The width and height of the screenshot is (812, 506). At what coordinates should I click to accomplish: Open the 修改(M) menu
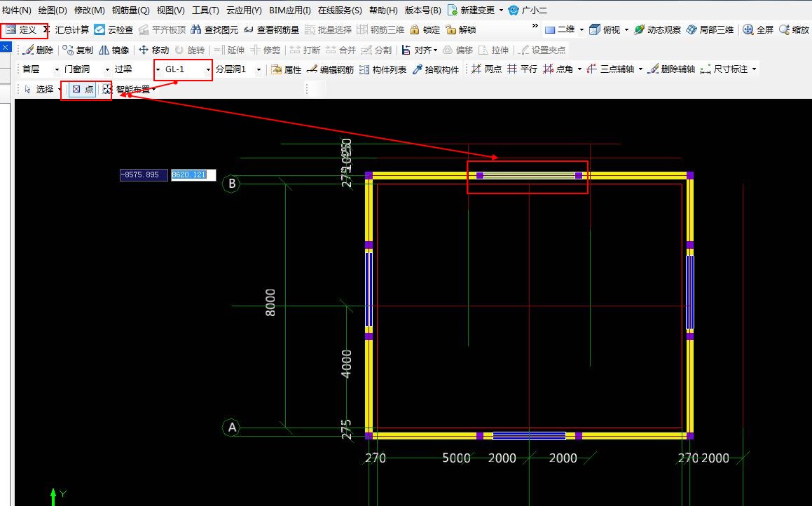(x=90, y=11)
